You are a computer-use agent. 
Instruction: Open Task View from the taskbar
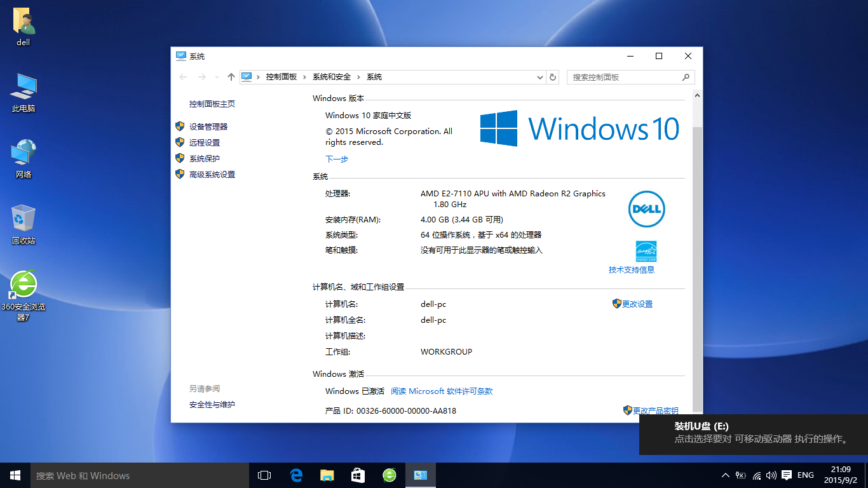(x=264, y=475)
